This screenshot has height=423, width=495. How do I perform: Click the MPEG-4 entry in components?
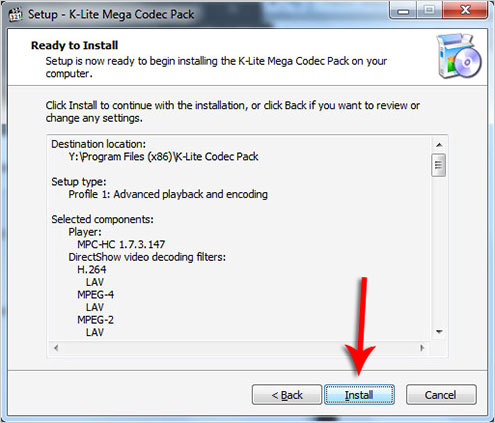(x=96, y=295)
